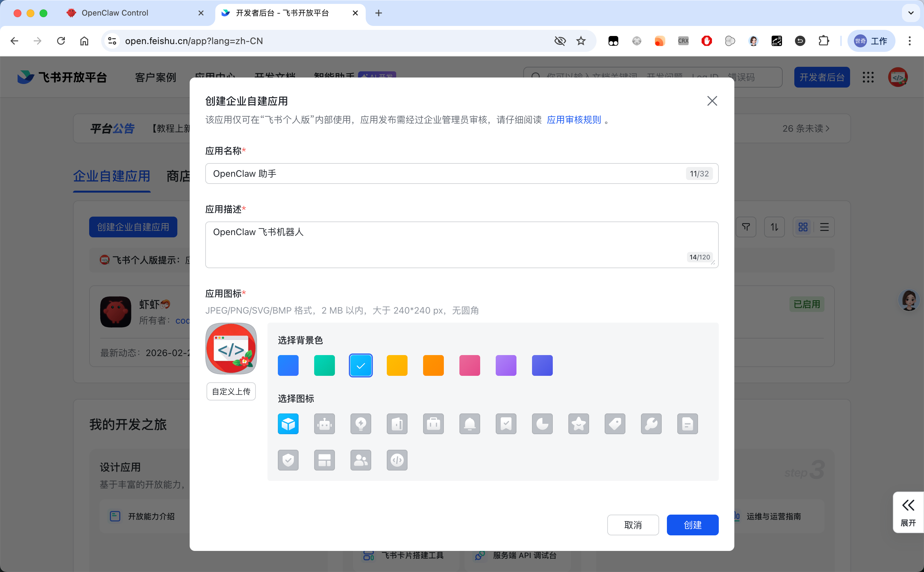
Task: Select the robot icon for the app
Action: click(x=325, y=424)
